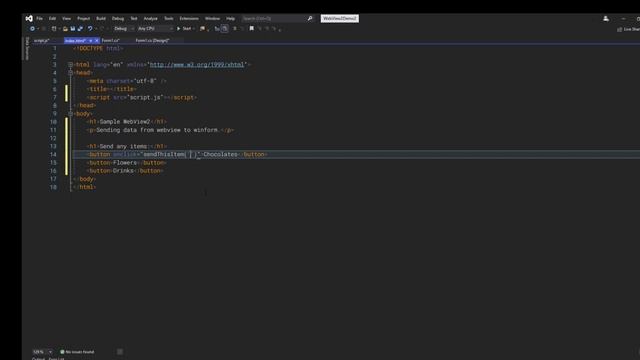Click the Visual Studio logo icon
The width and height of the screenshot is (640, 360).
pyautogui.click(x=29, y=18)
